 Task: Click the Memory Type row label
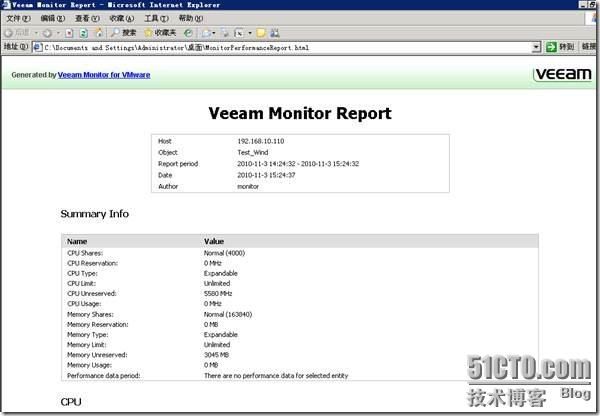(87, 334)
